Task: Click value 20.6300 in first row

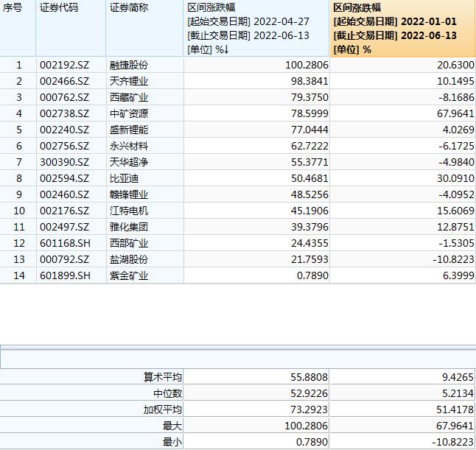Action: 455,65
